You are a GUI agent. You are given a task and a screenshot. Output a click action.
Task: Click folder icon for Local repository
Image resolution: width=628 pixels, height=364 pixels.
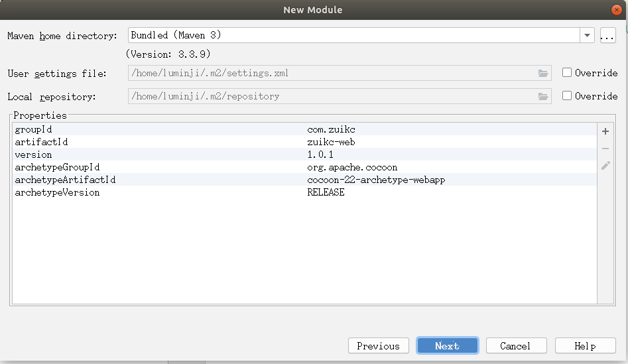tap(544, 96)
